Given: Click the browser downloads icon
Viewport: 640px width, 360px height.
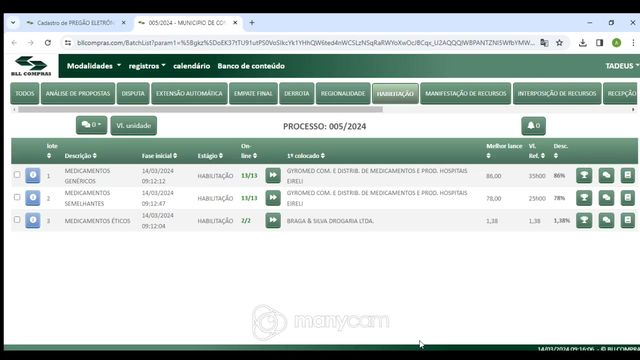Looking at the screenshot, I should 582,43.
